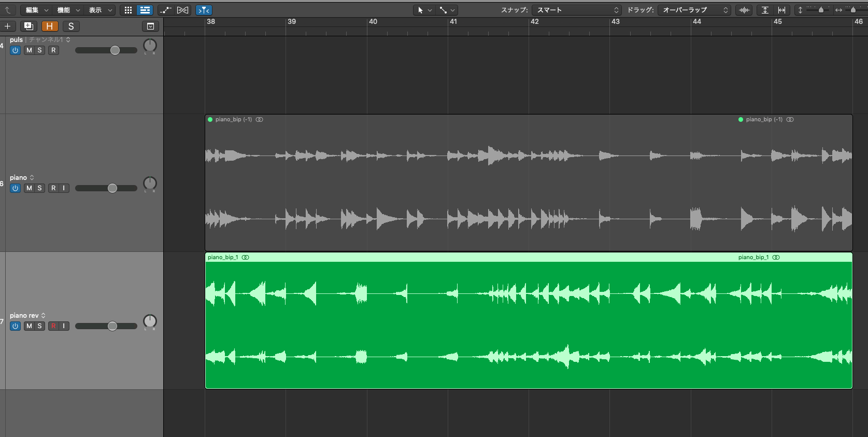Click the puls track pan knob
The image size is (868, 437).
tap(150, 46)
